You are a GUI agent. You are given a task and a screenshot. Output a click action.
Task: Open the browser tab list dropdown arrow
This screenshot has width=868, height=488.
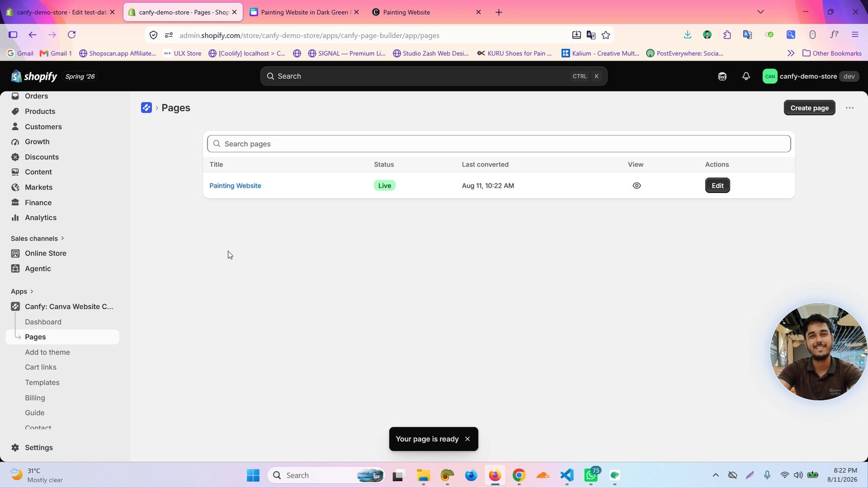pyautogui.click(x=761, y=12)
